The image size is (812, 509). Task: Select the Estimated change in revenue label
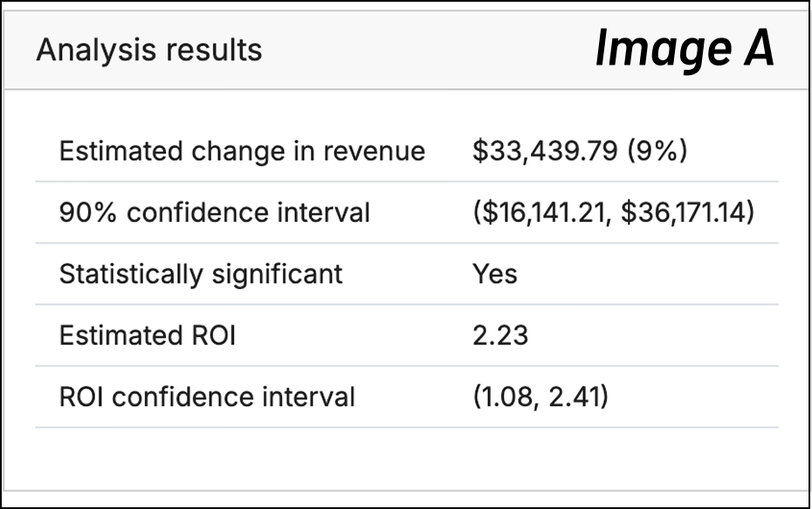point(242,151)
